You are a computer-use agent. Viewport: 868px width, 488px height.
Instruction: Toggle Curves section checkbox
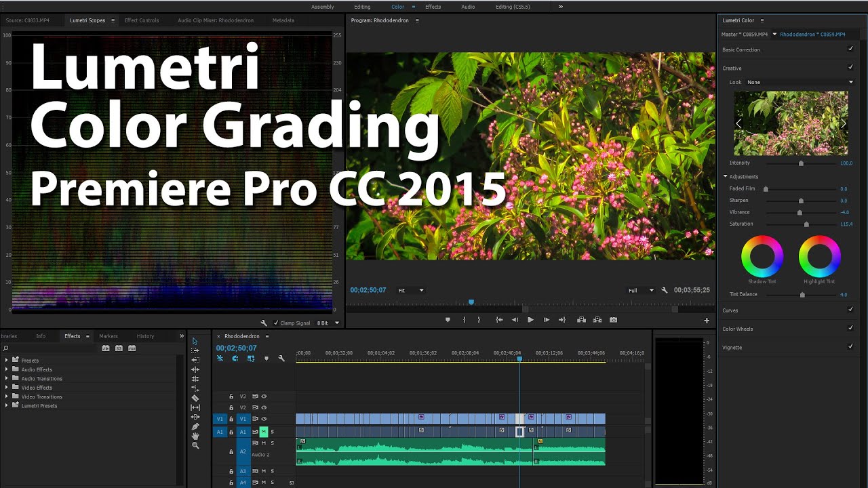tap(850, 309)
